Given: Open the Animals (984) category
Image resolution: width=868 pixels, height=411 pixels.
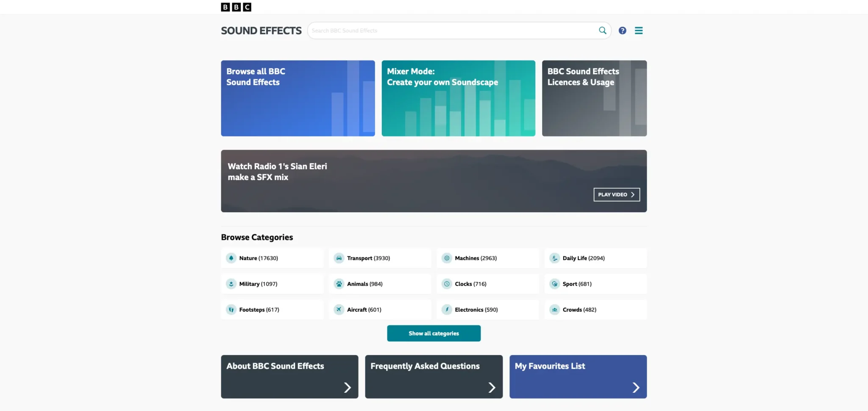Looking at the screenshot, I should 380,284.
